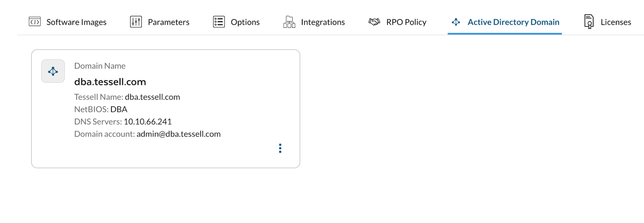Open the Parameters tab

169,22
